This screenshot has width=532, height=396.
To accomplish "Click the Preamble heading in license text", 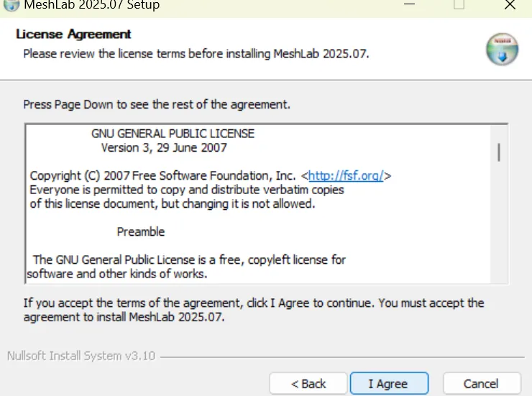I will 141,231.
